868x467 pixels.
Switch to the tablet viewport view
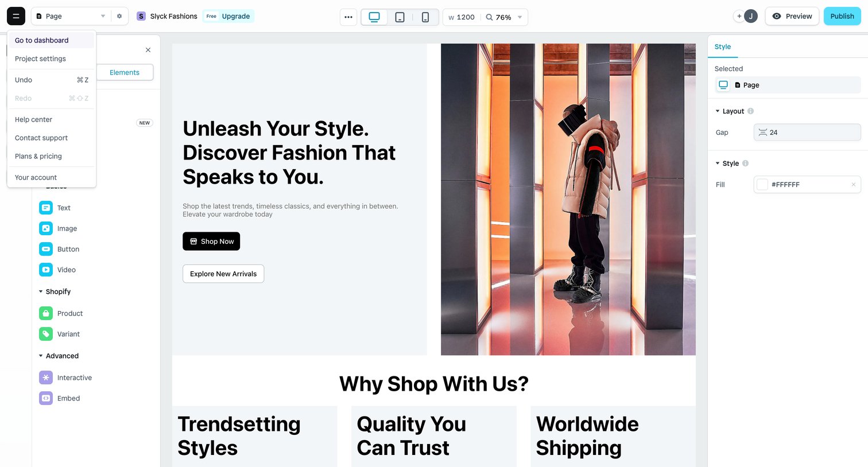pyautogui.click(x=400, y=17)
